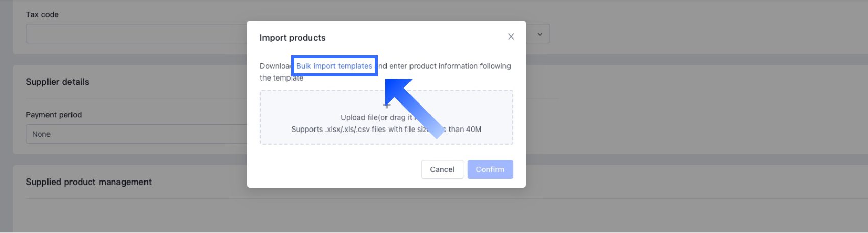Click the plus icon in upload area
The width and height of the screenshot is (868, 233).
387,106
